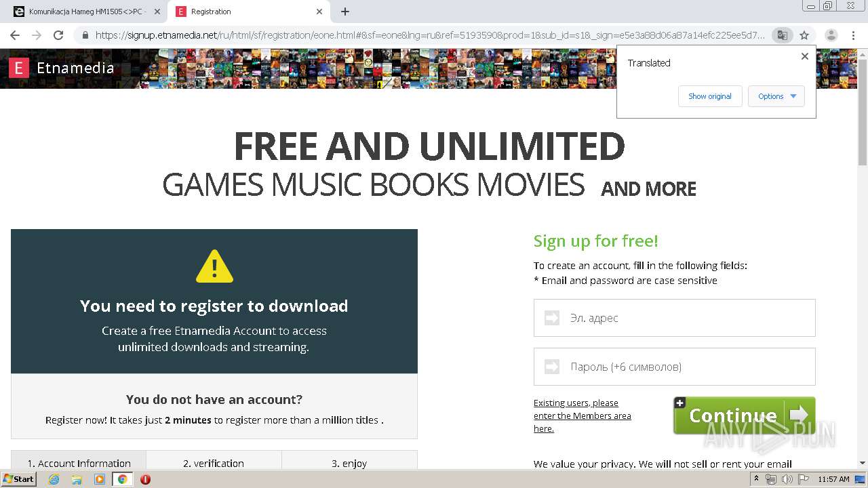Switch to Chrome in the taskbar
Image resolution: width=868 pixels, height=488 pixels.
click(123, 479)
